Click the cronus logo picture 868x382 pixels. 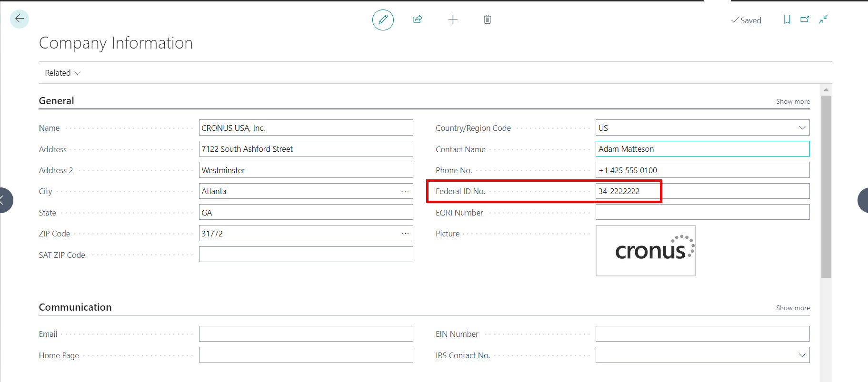click(646, 251)
